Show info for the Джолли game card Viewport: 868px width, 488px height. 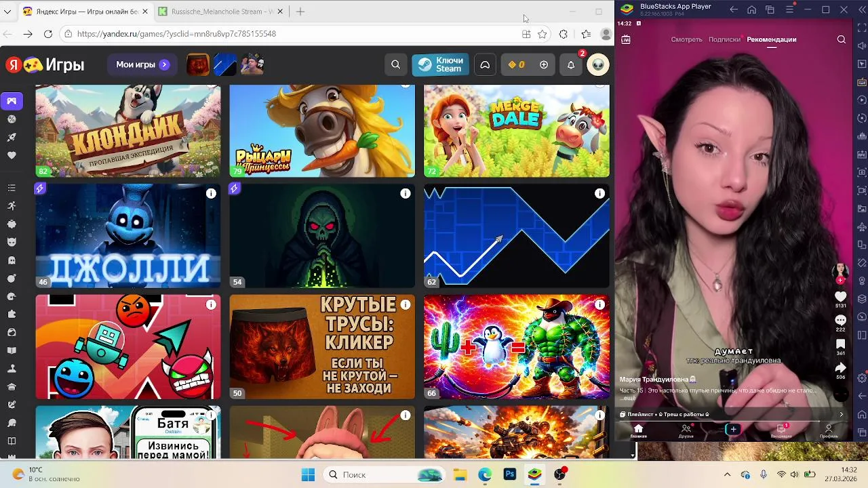(x=211, y=194)
